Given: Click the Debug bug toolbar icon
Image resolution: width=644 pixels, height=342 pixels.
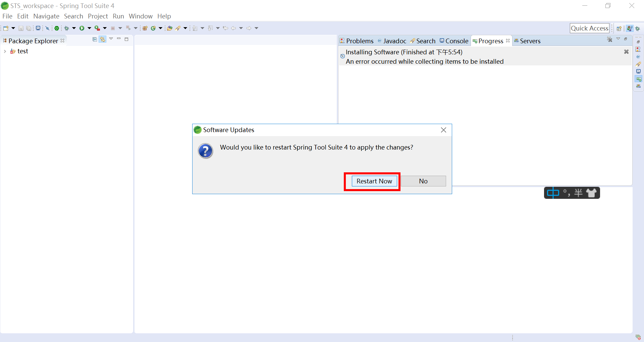Looking at the screenshot, I should tap(66, 28).
